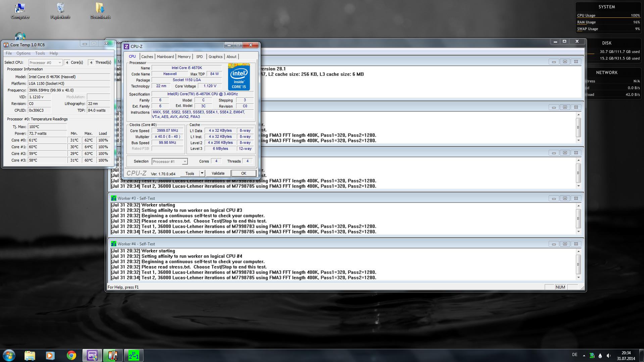644x362 pixels.
Task: Switch to the About tab in CPU-Z
Action: [231, 57]
